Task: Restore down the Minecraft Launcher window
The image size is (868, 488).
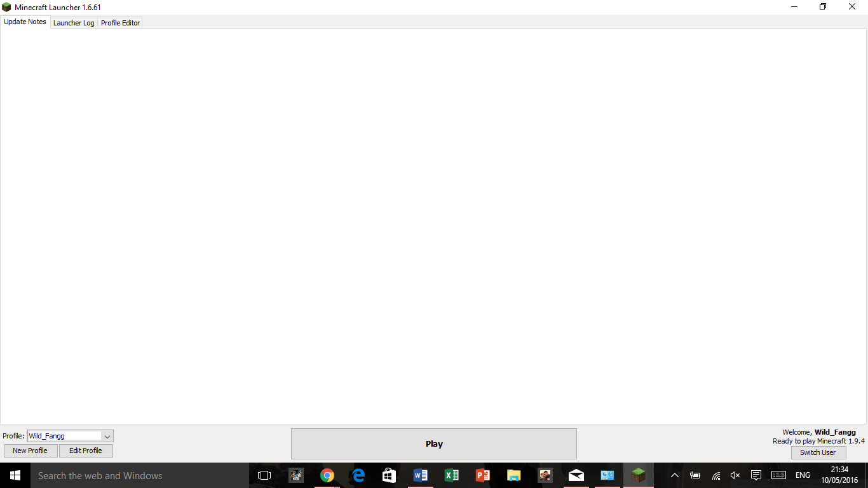Action: tap(823, 7)
